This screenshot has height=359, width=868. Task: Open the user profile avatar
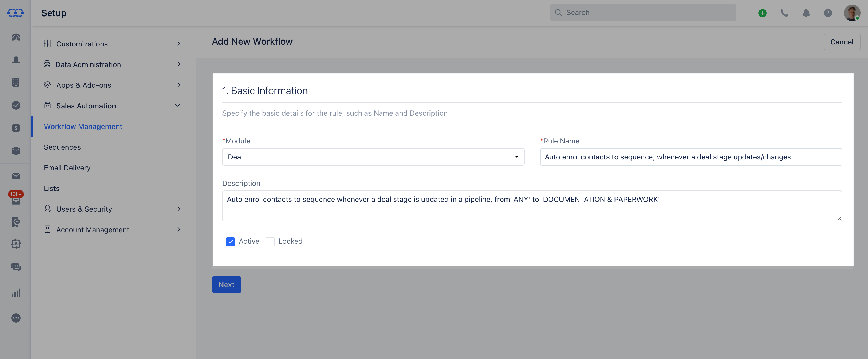click(x=852, y=13)
